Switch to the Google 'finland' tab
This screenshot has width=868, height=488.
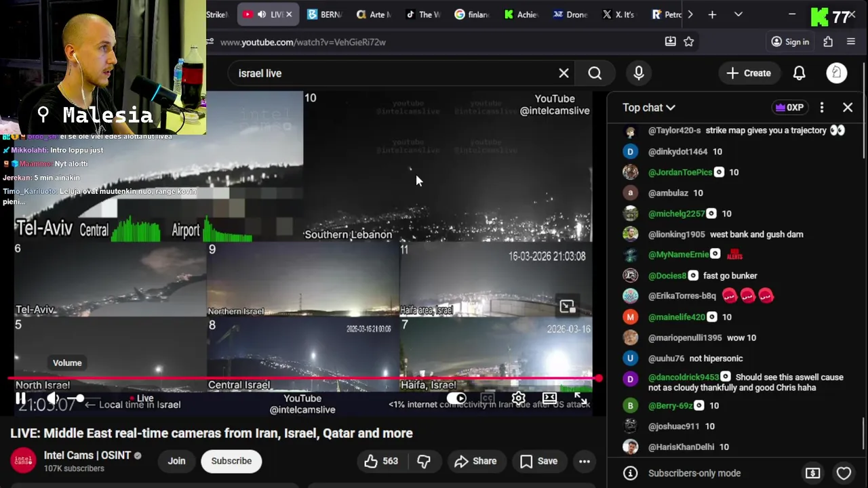[x=472, y=14]
